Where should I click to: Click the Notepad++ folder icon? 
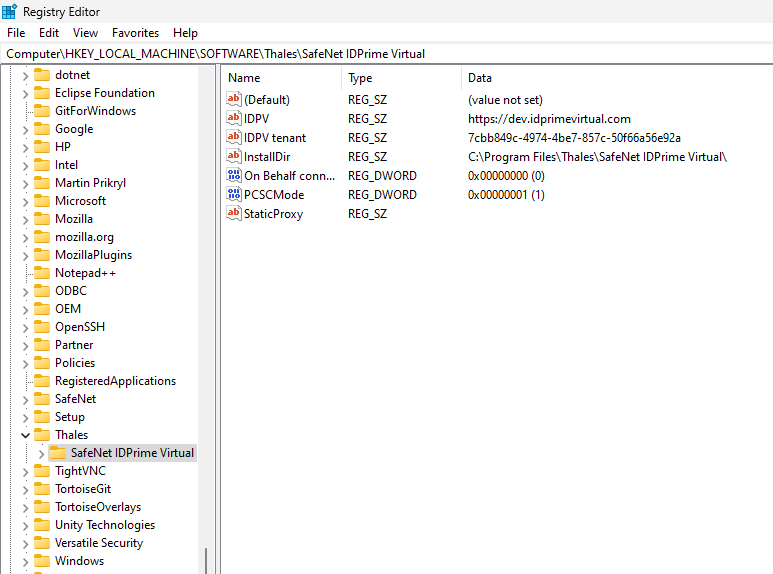[42, 273]
